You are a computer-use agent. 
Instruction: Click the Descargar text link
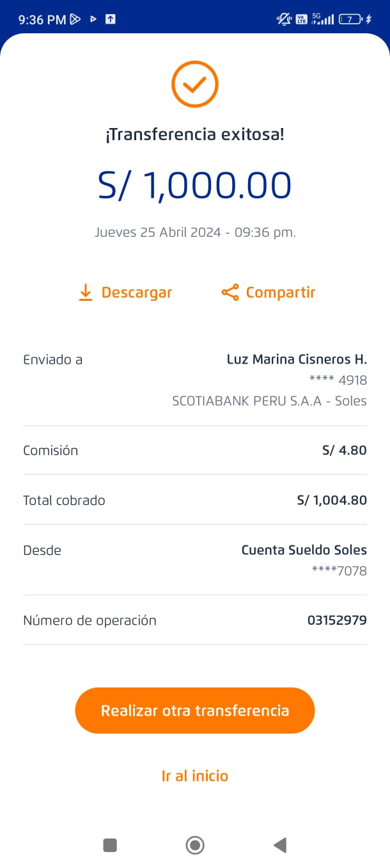pyautogui.click(x=137, y=293)
